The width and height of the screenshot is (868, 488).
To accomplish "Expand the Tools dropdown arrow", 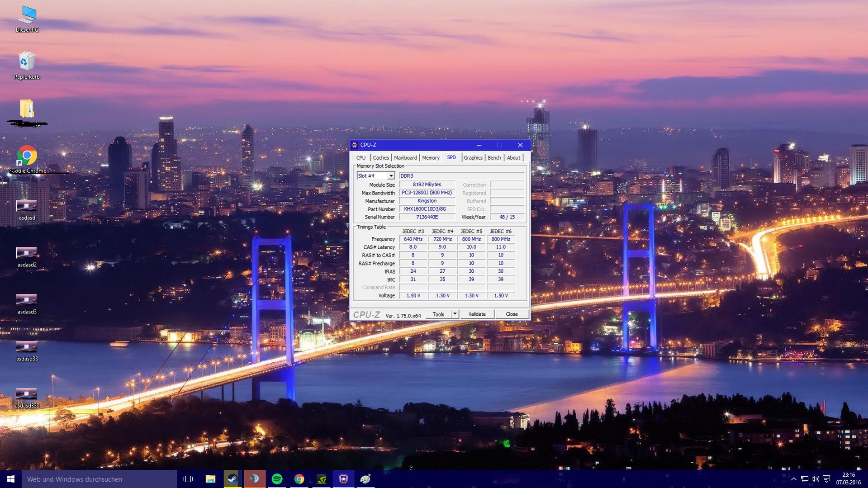I will 455,314.
